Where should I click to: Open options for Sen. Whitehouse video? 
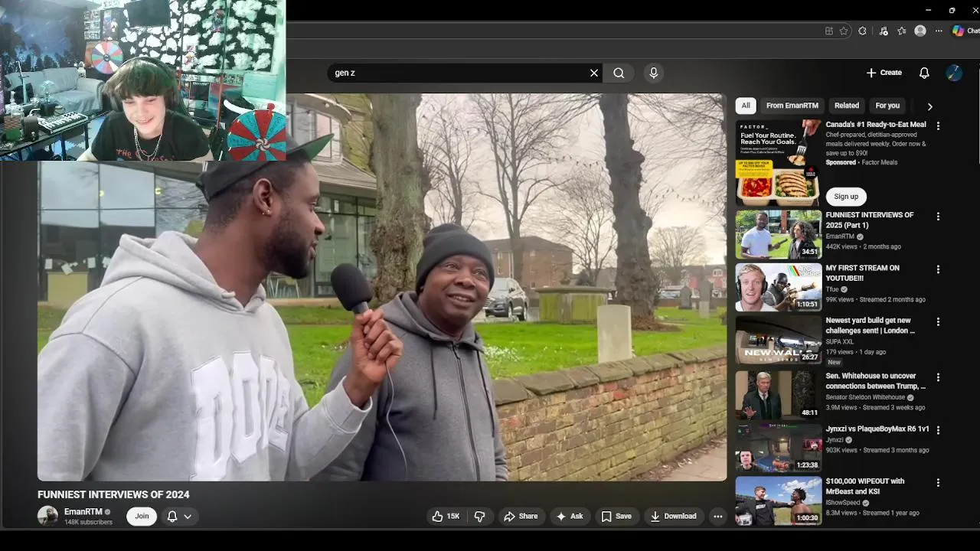pos(938,377)
